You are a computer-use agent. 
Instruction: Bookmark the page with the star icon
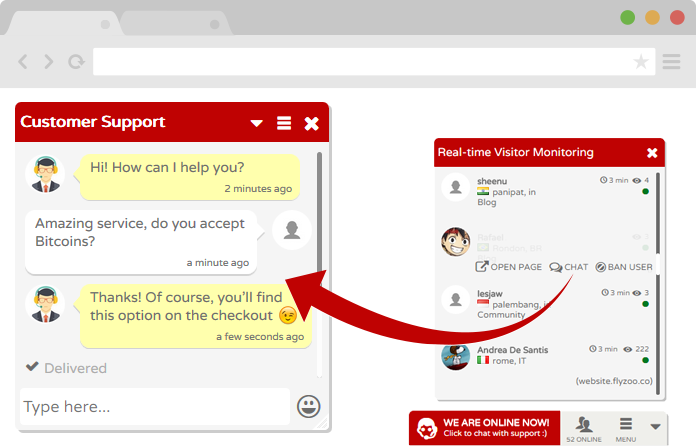641,61
